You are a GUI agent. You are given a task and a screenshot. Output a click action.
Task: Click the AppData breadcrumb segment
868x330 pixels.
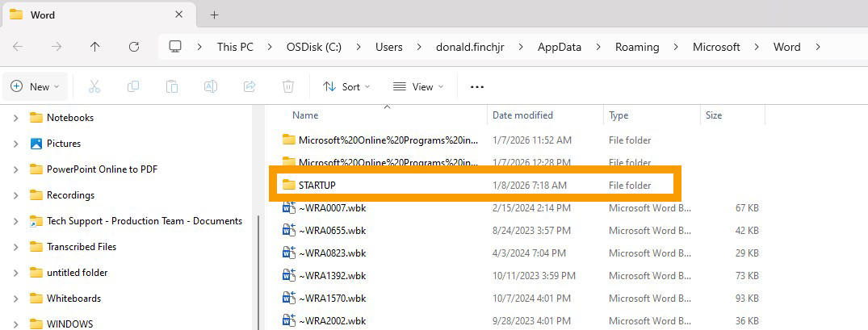(560, 47)
